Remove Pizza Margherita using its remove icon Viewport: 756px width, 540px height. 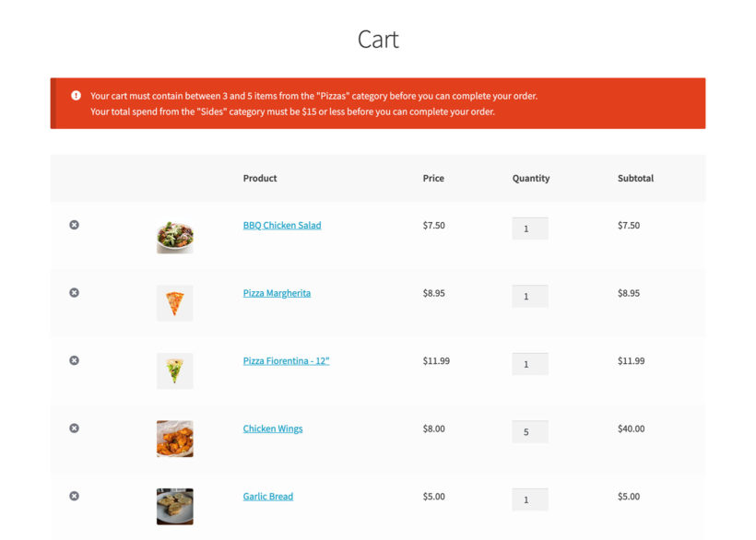click(x=74, y=292)
